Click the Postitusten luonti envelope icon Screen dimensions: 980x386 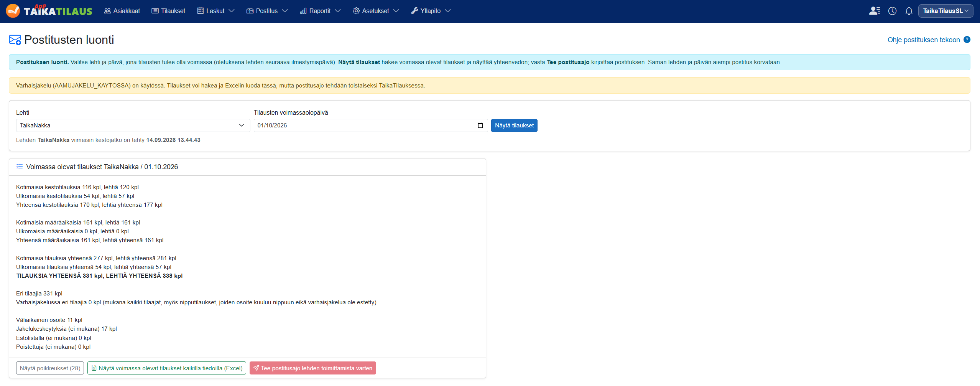15,40
